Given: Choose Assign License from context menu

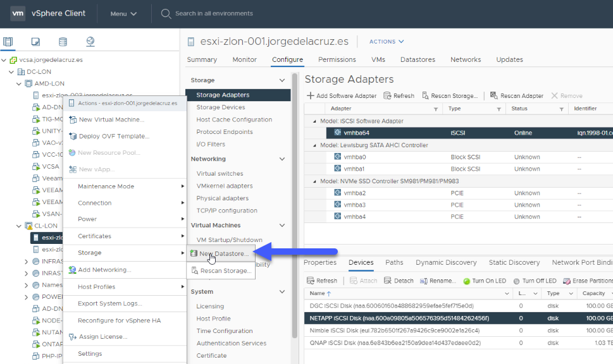Looking at the screenshot, I should (103, 337).
